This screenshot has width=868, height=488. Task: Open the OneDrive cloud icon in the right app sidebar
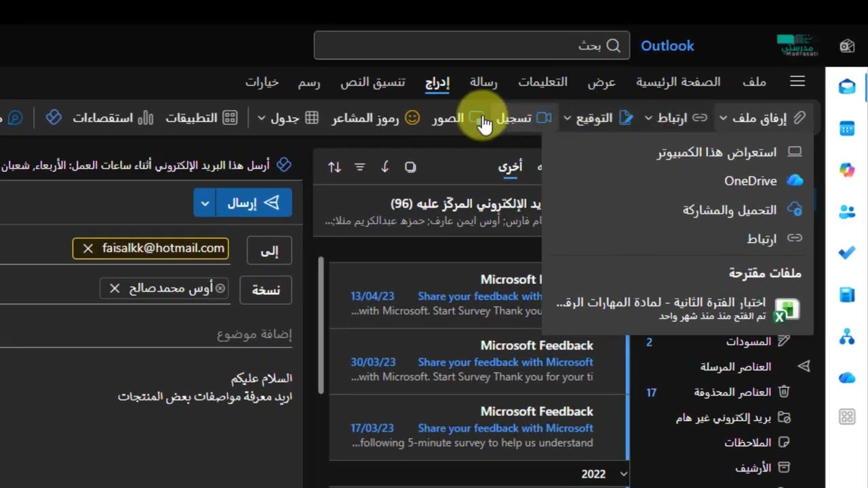pos(847,378)
